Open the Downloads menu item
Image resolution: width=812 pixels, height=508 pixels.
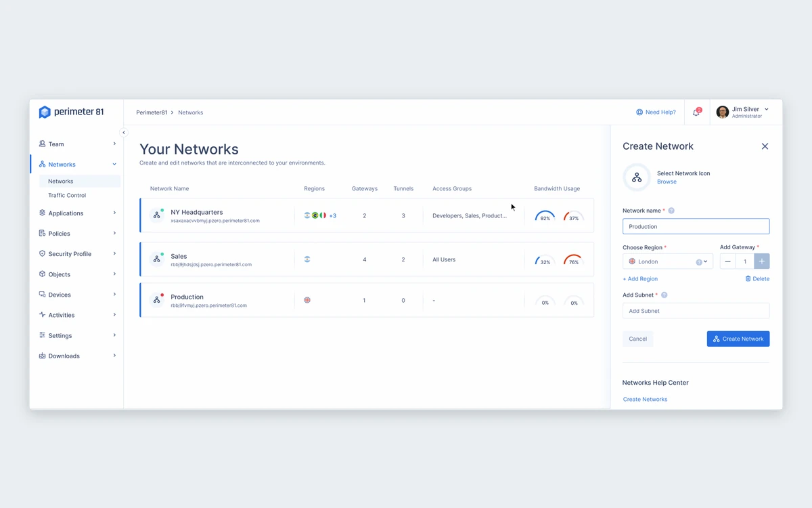click(77, 356)
